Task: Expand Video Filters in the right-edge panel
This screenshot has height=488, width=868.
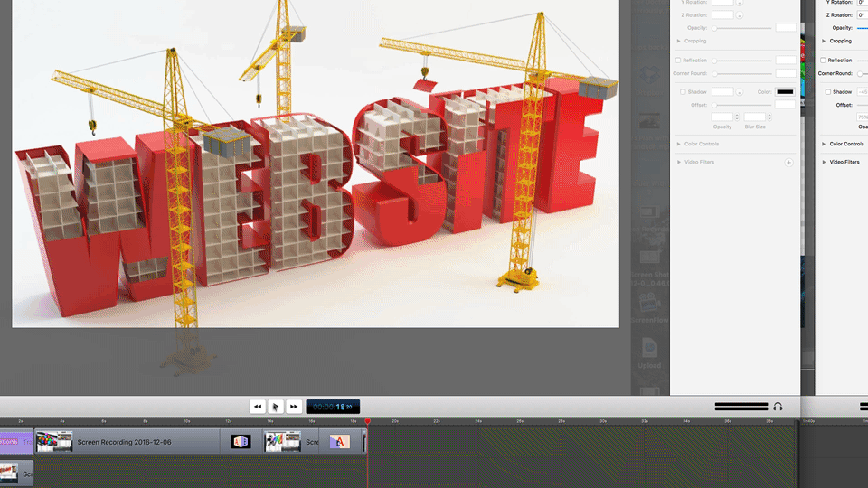Action: (824, 162)
